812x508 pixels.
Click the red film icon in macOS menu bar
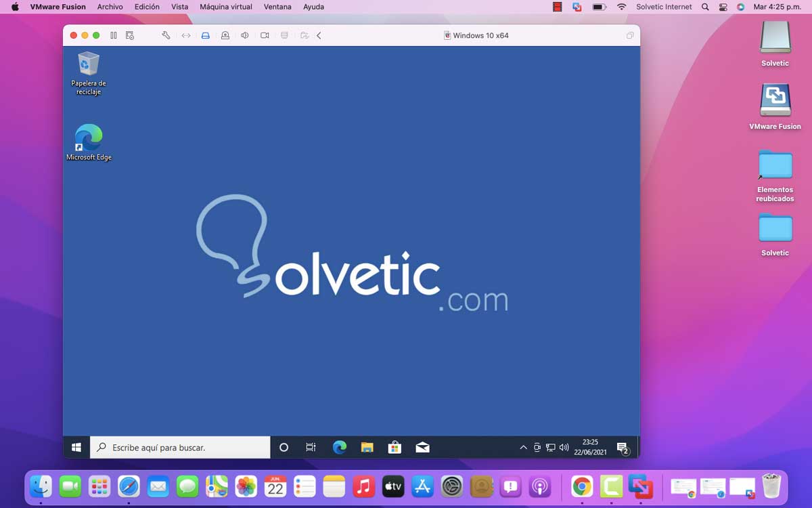pos(558,7)
